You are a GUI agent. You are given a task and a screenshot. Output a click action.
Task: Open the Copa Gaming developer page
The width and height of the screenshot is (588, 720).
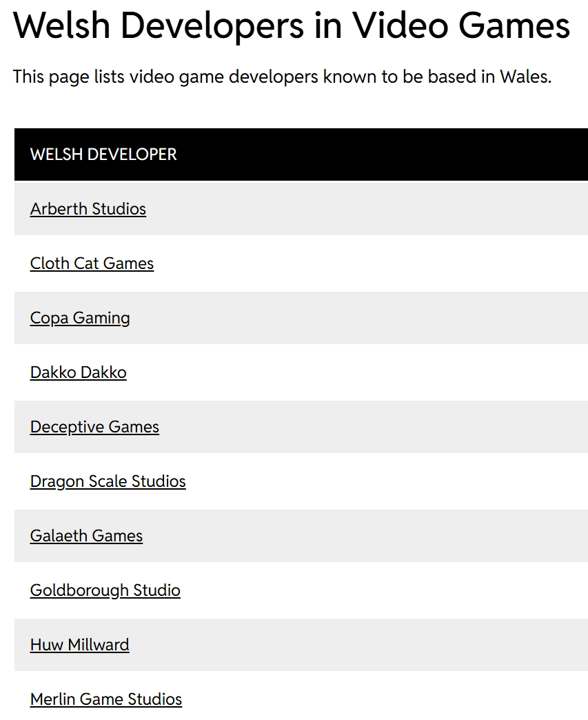click(80, 318)
